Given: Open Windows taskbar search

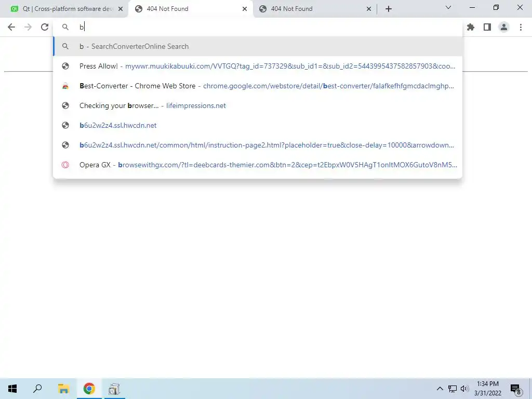Looking at the screenshot, I should coord(37,389).
